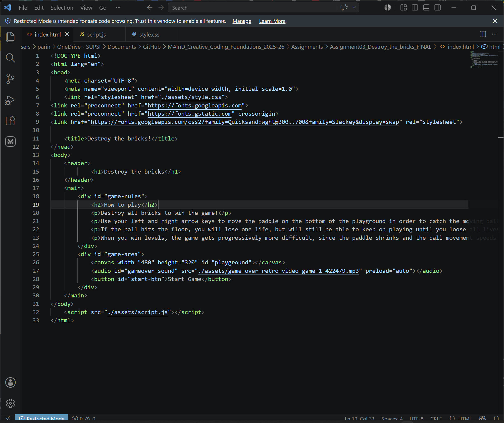Click the Learn More link
Viewport: 504px width, 423px height.
[272, 21]
